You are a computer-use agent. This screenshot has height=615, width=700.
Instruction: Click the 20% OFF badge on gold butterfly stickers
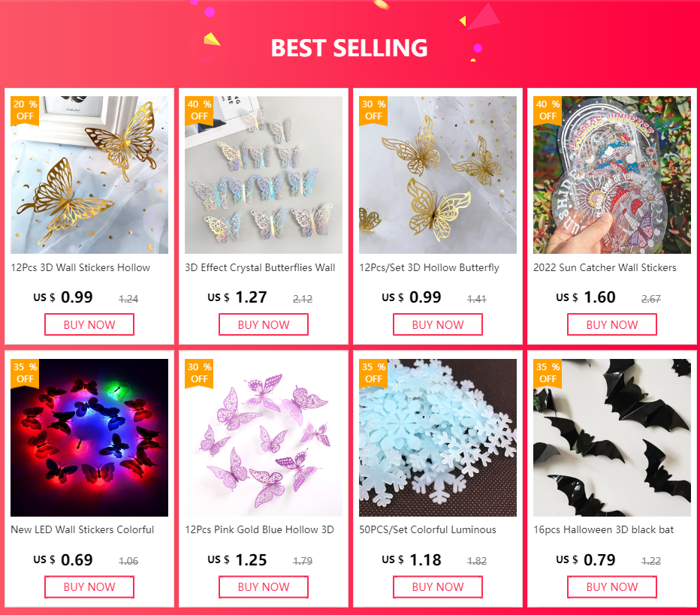[25, 110]
